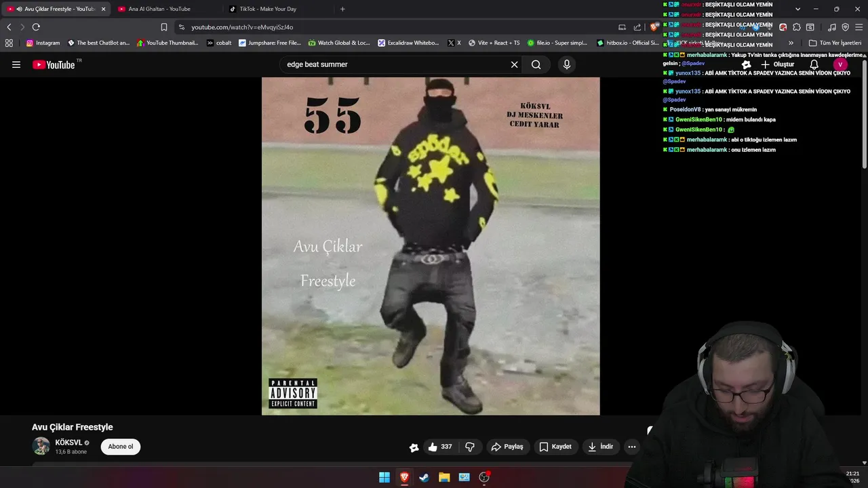Start voice search with the microphone

(x=567, y=64)
